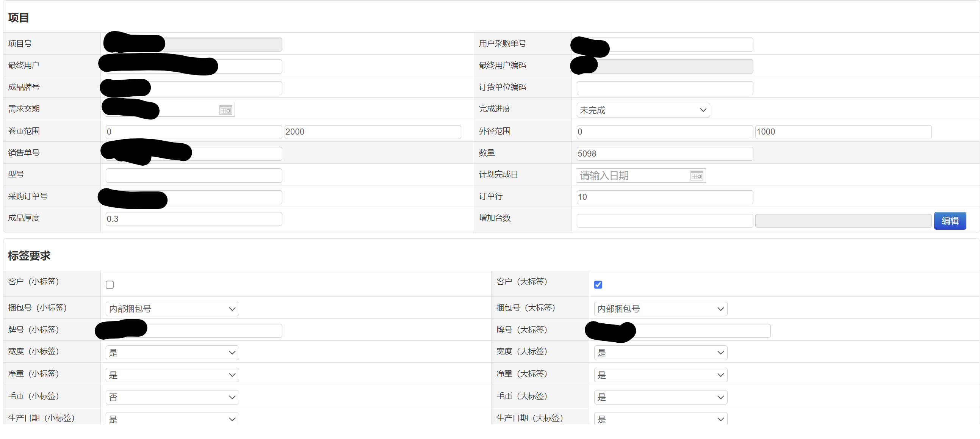The height and width of the screenshot is (439, 980).
Task: Open 毛重（小标签） dropdown showing 否
Action: 172,397
